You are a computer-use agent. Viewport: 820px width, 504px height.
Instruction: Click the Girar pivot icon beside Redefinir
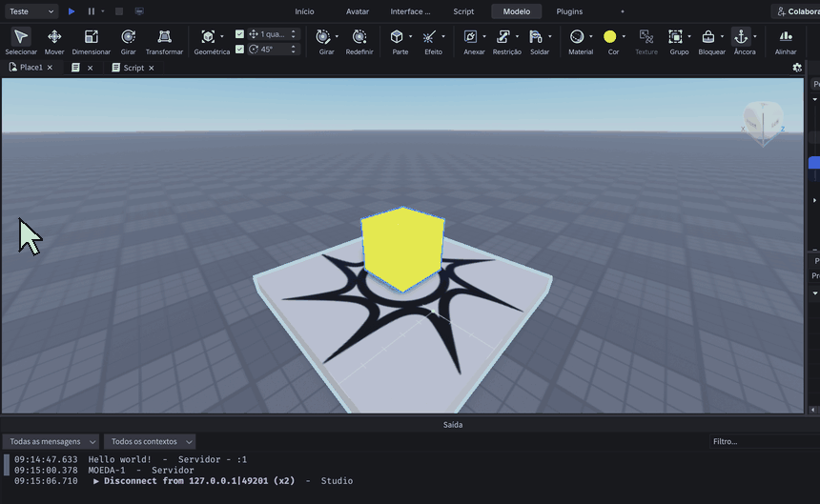tap(323, 36)
